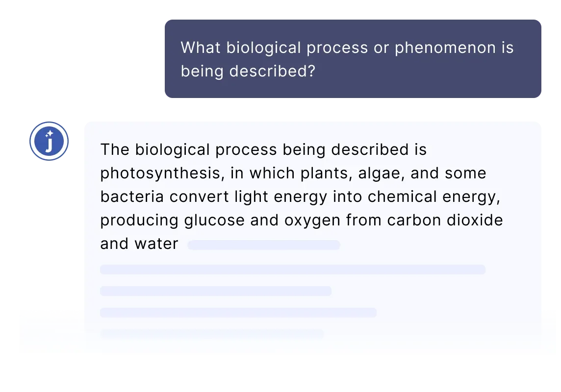Select the dark user question bubble

[353, 59]
